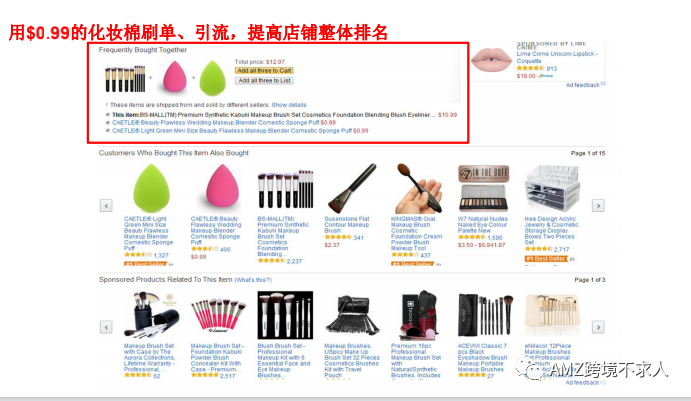Open Lime Crime Unicorn Lipstick Coquette link
This screenshot has width=691, height=401.
[x=557, y=57]
